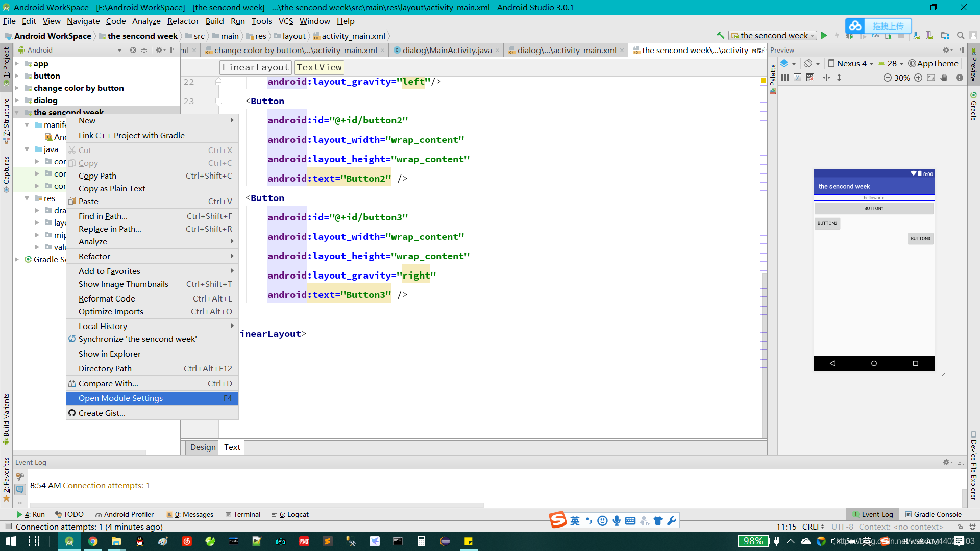Click Preview panel gear settings icon
Viewport: 980px width, 551px height.
click(x=947, y=50)
